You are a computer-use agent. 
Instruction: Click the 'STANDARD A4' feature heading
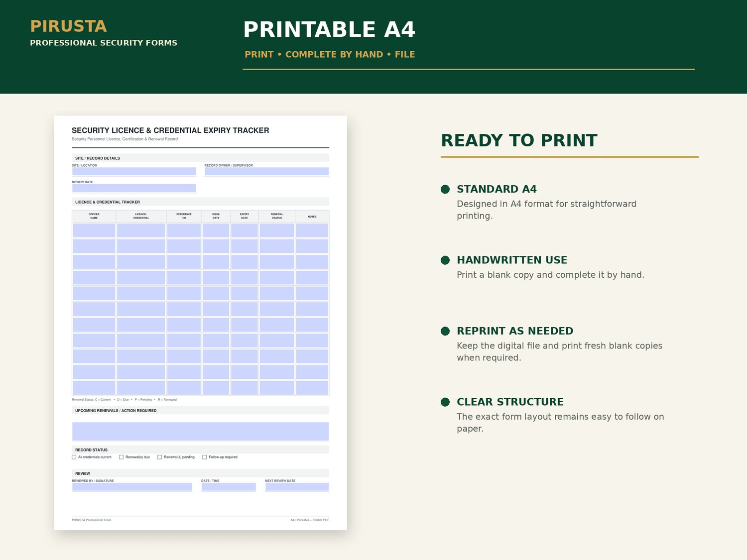pos(497,189)
